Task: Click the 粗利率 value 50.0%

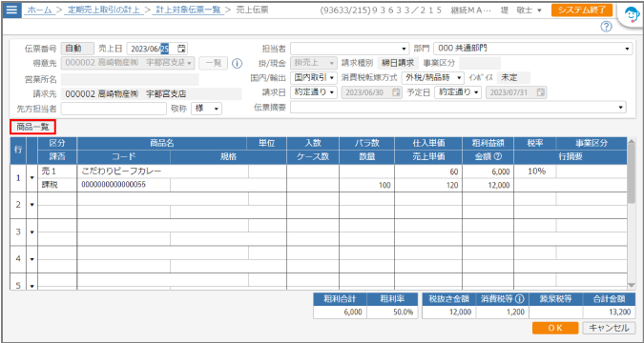Action: (392, 312)
